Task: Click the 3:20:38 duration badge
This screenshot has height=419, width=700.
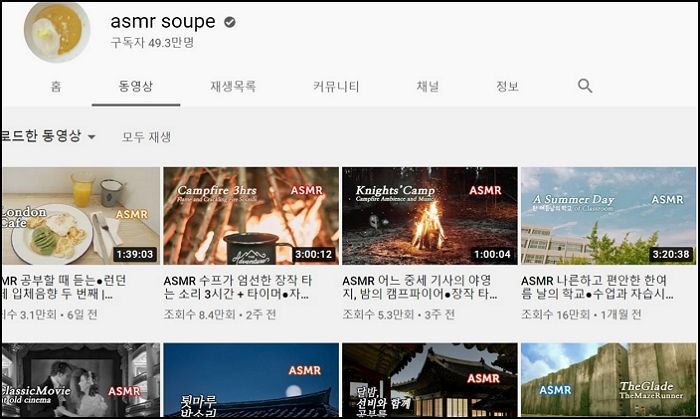Action: click(x=671, y=254)
